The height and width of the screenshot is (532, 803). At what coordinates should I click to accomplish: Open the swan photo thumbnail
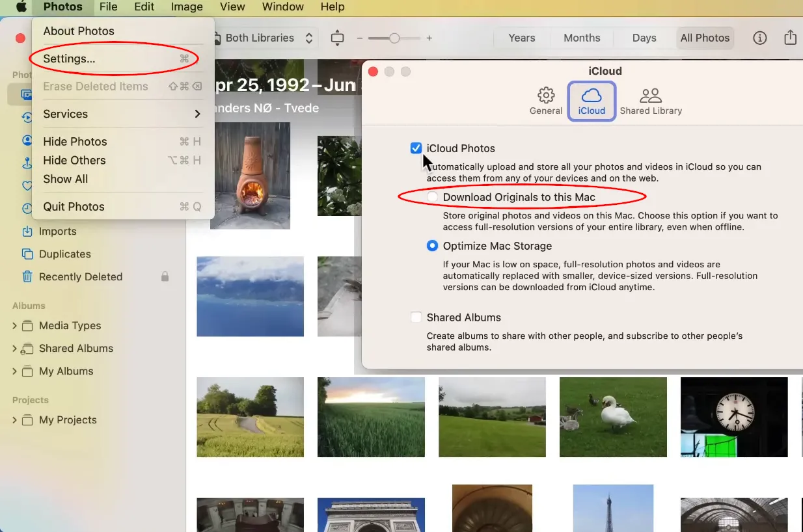(x=613, y=417)
